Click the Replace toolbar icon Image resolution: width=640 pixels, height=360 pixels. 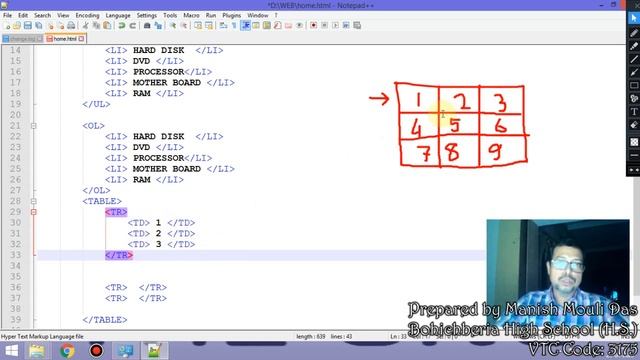coord(158,25)
